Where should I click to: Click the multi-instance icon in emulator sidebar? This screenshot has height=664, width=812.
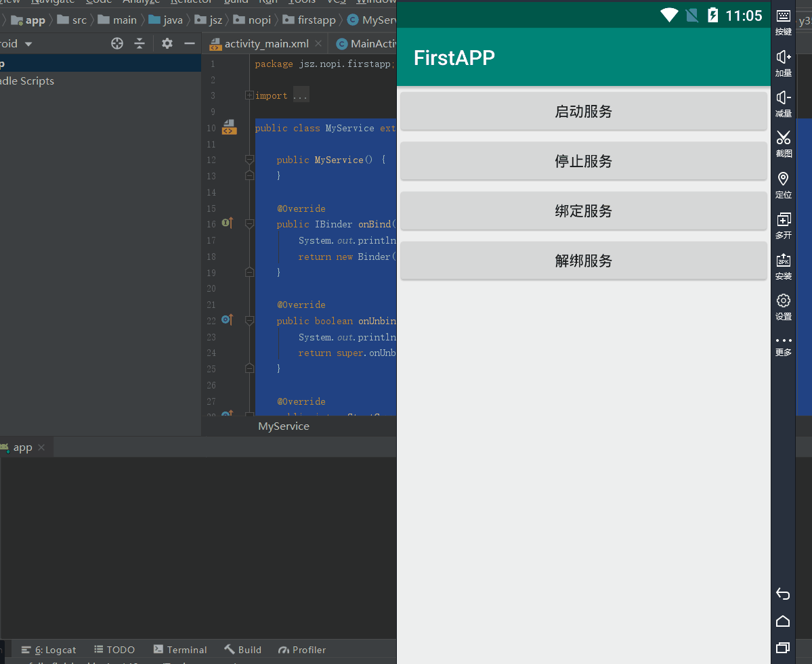click(x=783, y=220)
